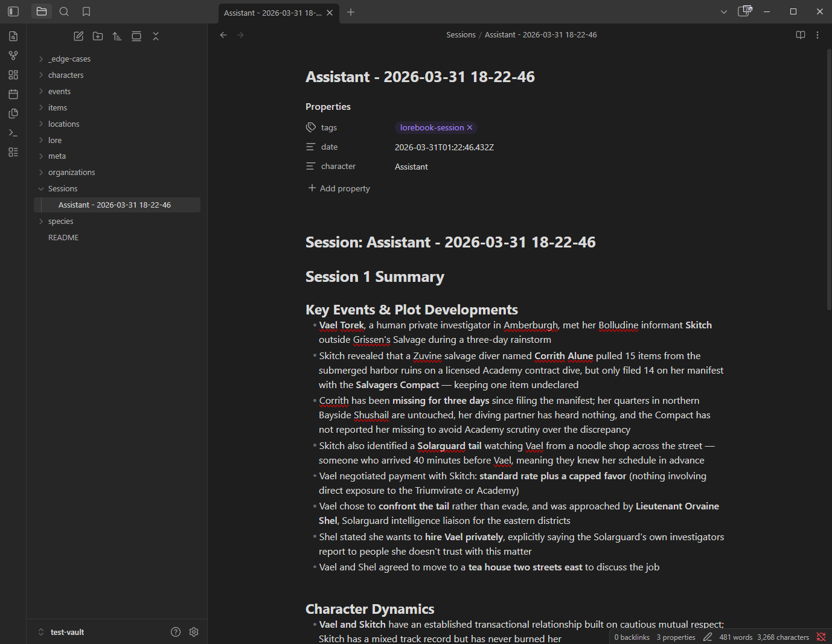Open the file explorer tab icon
The height and width of the screenshot is (644, 832).
42,11
